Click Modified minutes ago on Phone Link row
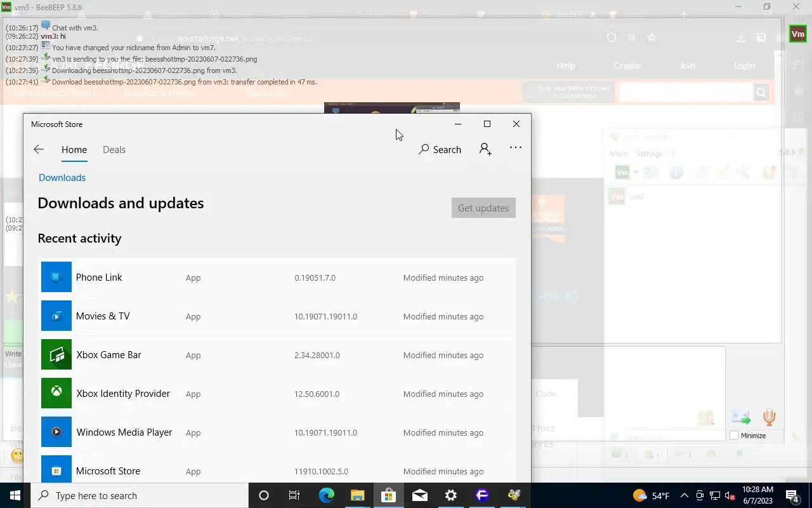812x508 pixels. pos(443,277)
